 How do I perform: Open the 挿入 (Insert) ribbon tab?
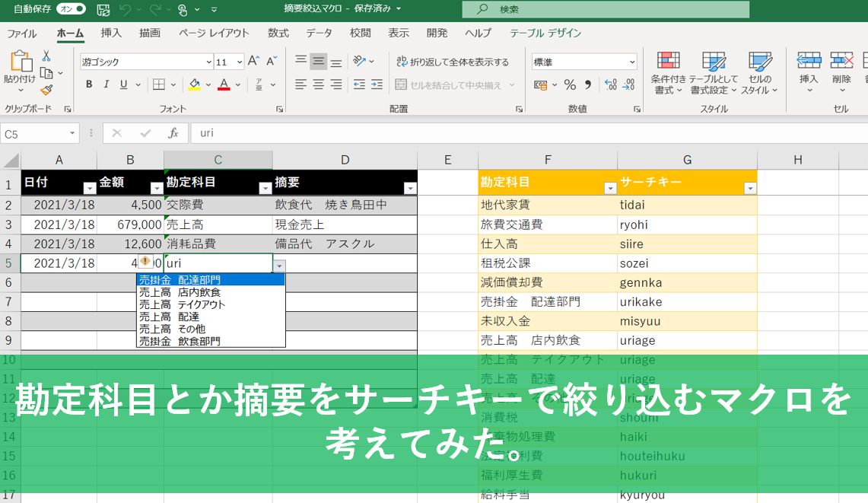pos(111,33)
